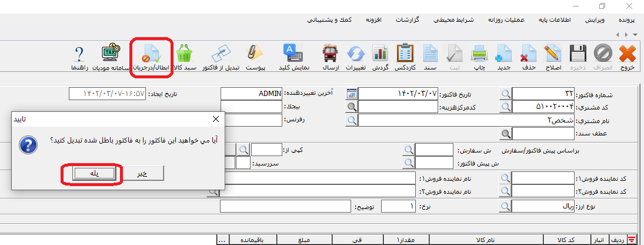This screenshot has width=644, height=245.
Task: Open the کمک و پشتیبانی menu
Action: point(329,20)
